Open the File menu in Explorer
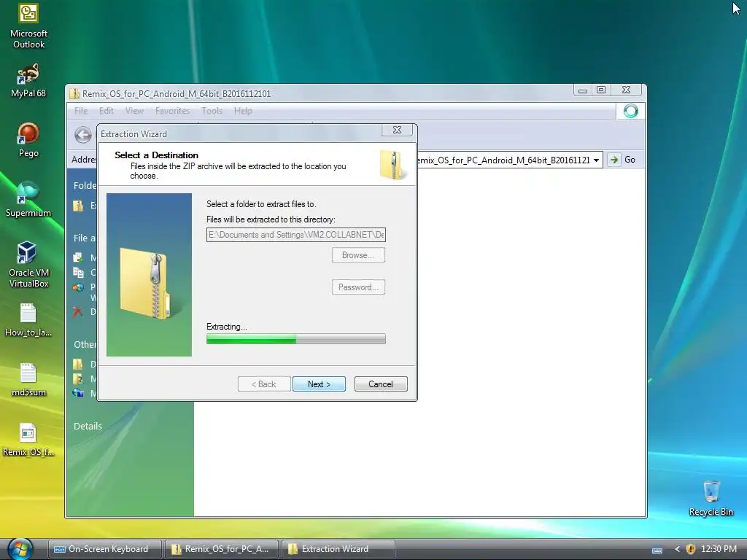 point(81,111)
